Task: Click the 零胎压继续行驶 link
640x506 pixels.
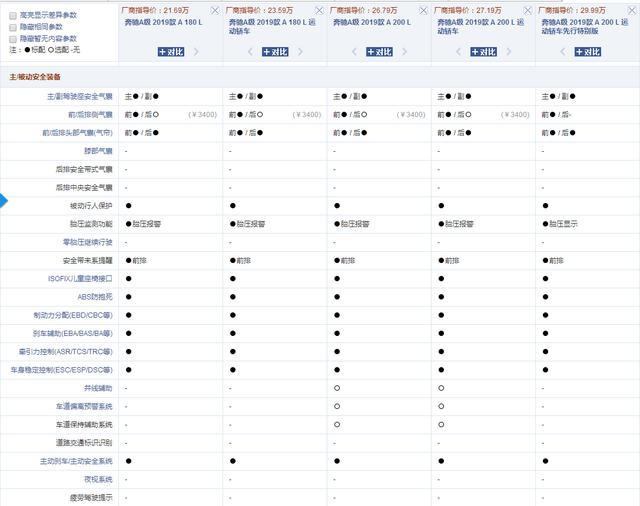Action: [x=87, y=242]
